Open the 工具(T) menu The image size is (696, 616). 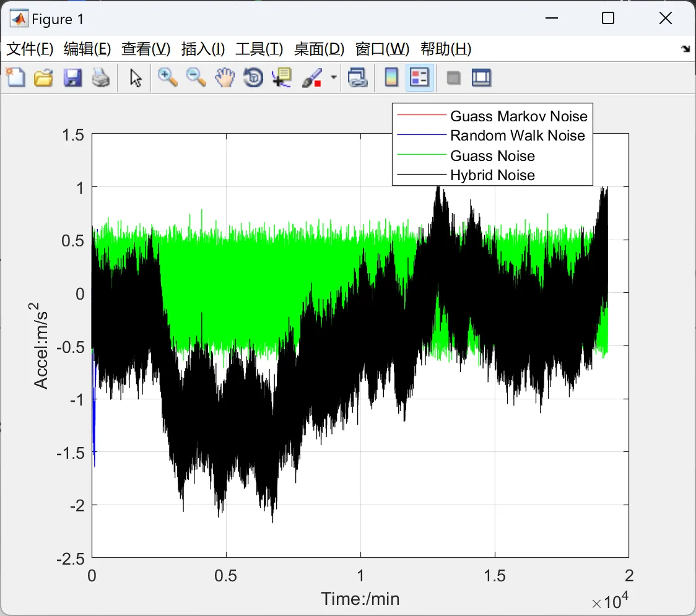[259, 50]
